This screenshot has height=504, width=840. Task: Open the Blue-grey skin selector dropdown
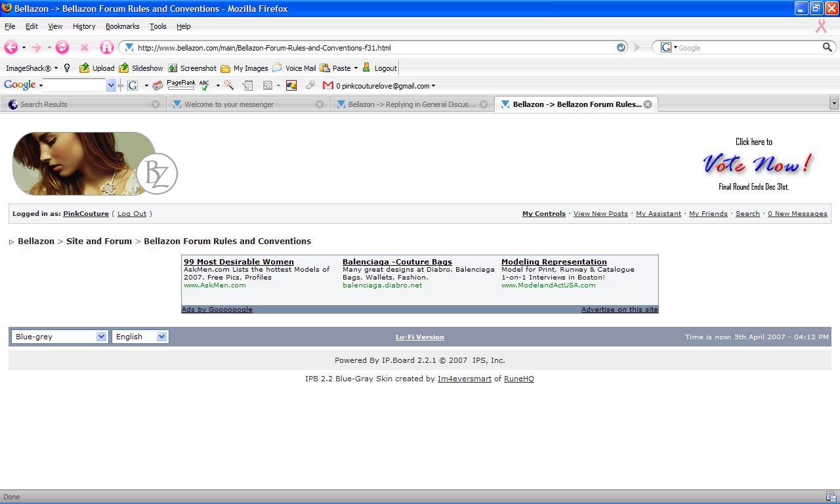pyautogui.click(x=59, y=337)
